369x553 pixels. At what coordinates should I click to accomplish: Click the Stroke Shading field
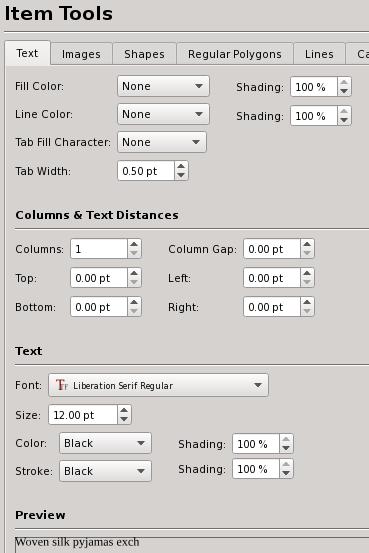tap(256, 469)
